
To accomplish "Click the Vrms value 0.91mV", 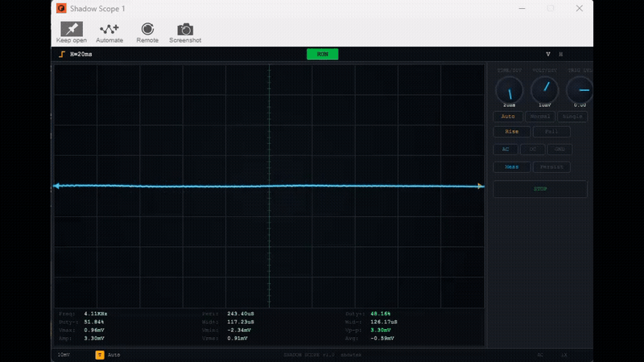I will coord(237,338).
